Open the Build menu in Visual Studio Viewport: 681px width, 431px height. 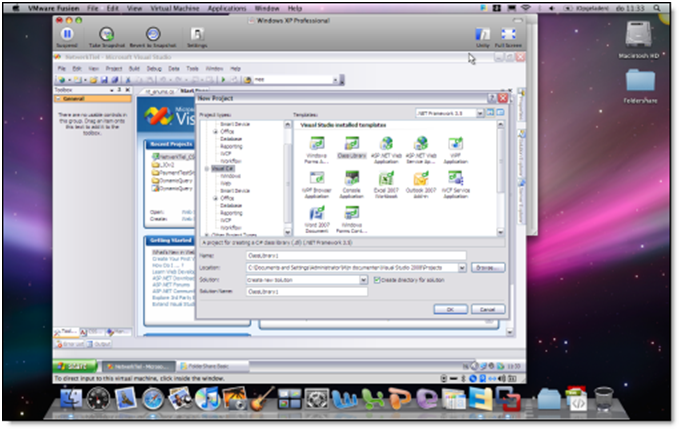tap(134, 69)
